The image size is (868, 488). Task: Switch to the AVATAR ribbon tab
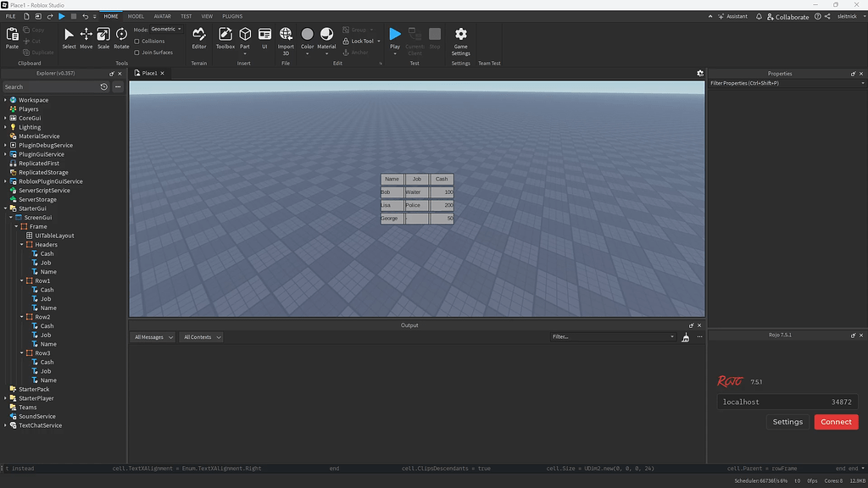[x=161, y=15]
